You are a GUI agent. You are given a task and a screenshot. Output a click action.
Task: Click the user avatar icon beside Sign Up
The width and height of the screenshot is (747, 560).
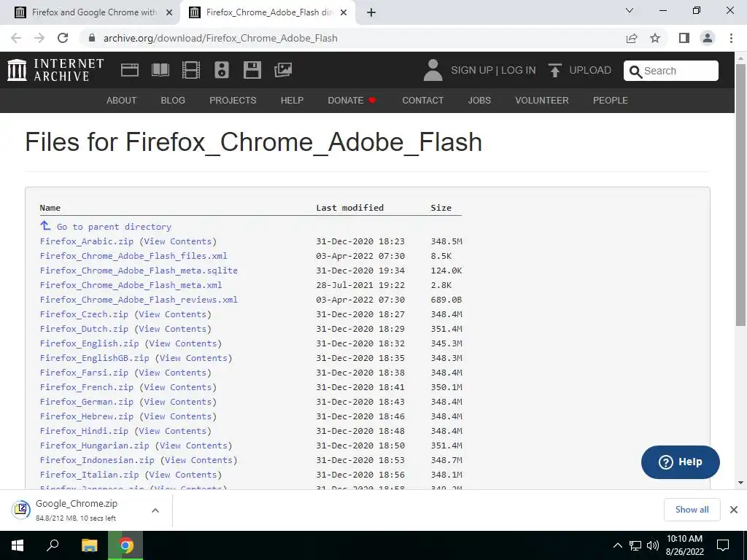coord(433,70)
